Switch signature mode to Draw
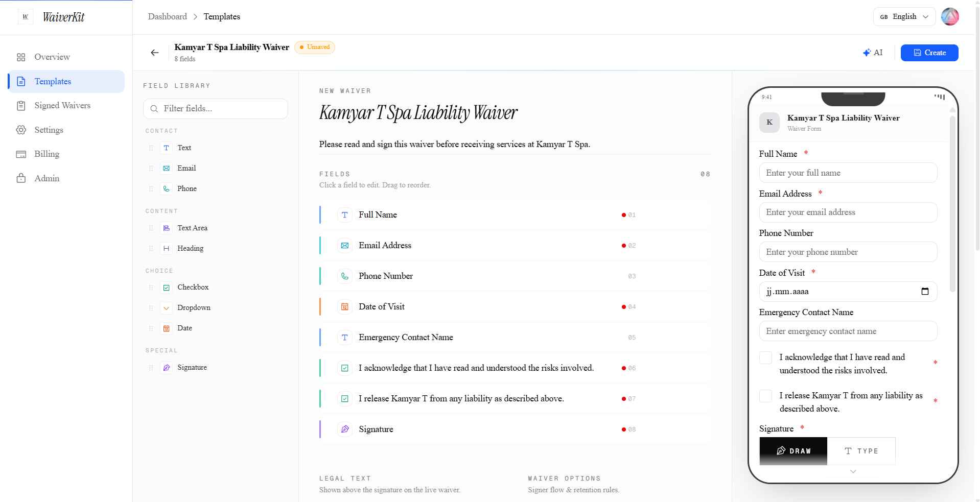 (x=793, y=451)
